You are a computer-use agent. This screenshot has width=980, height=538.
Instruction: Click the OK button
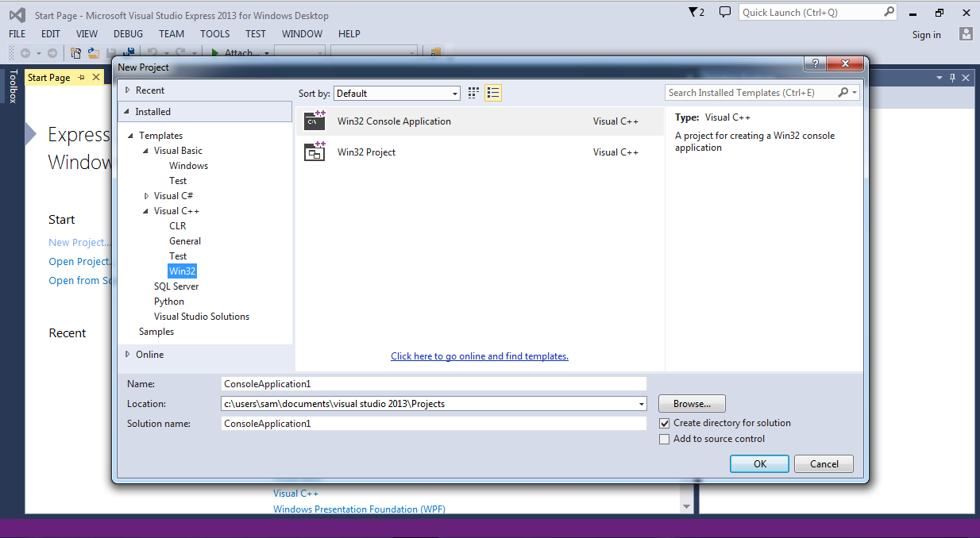760,464
